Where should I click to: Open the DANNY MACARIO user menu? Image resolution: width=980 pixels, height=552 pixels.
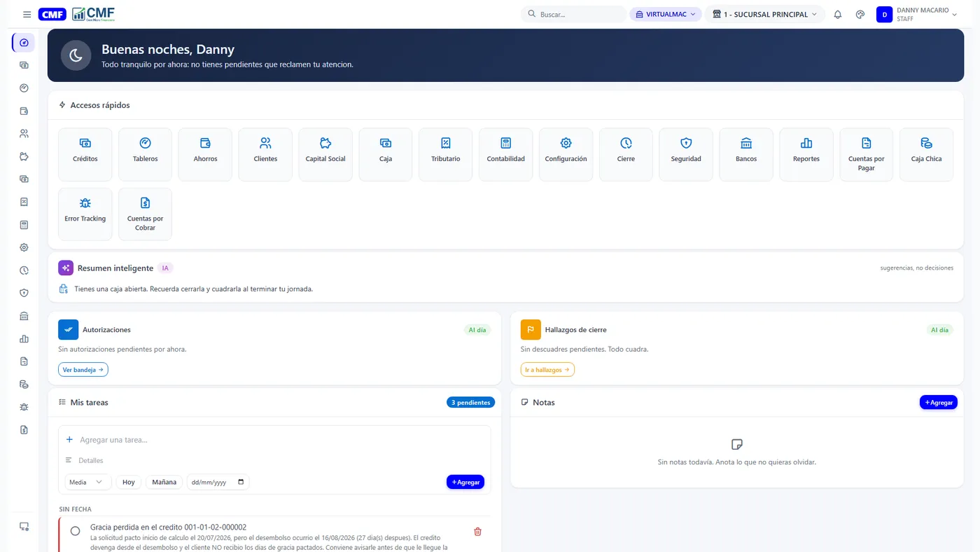(917, 14)
